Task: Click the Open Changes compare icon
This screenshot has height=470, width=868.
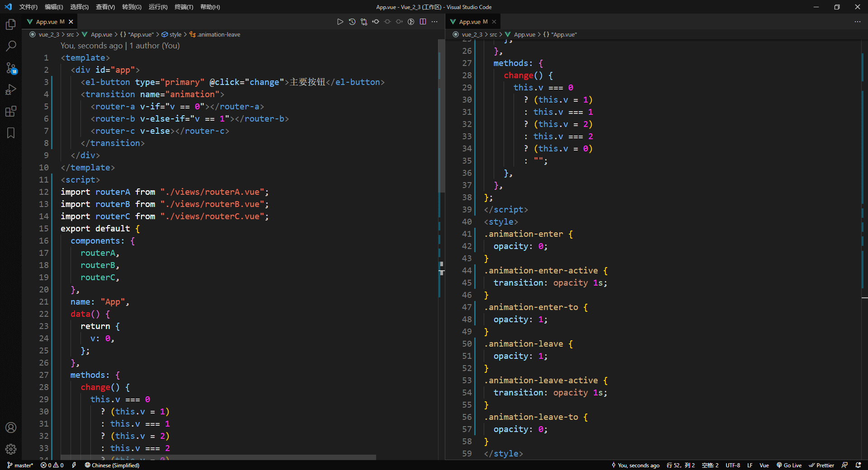Action: click(x=364, y=22)
